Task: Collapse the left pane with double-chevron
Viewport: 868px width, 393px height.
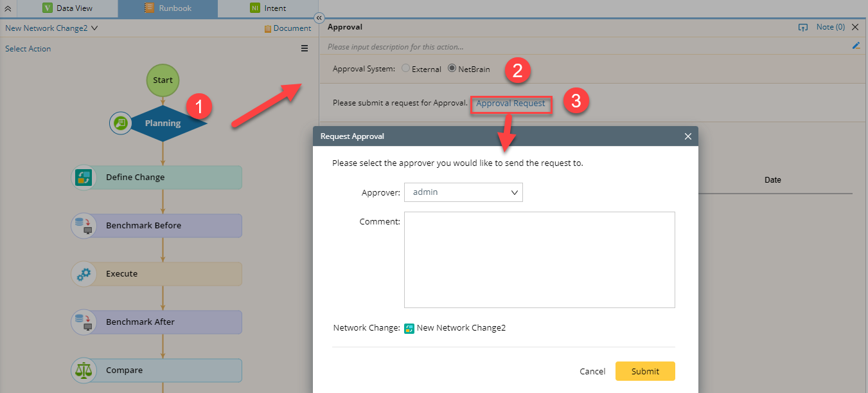Action: (x=319, y=18)
